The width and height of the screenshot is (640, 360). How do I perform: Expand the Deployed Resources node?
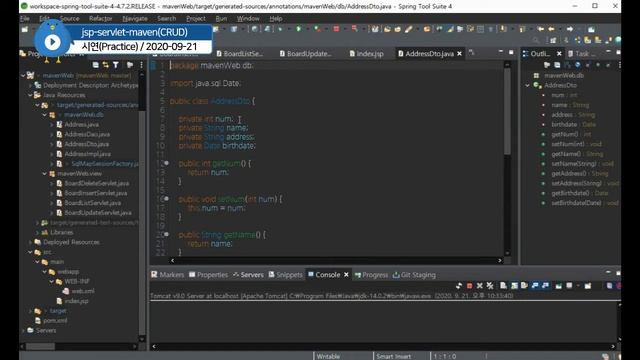coord(31,242)
